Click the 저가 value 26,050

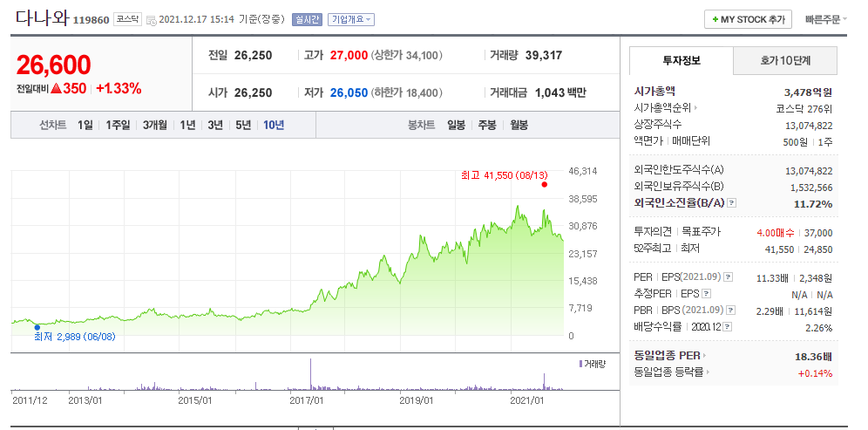[x=349, y=92]
